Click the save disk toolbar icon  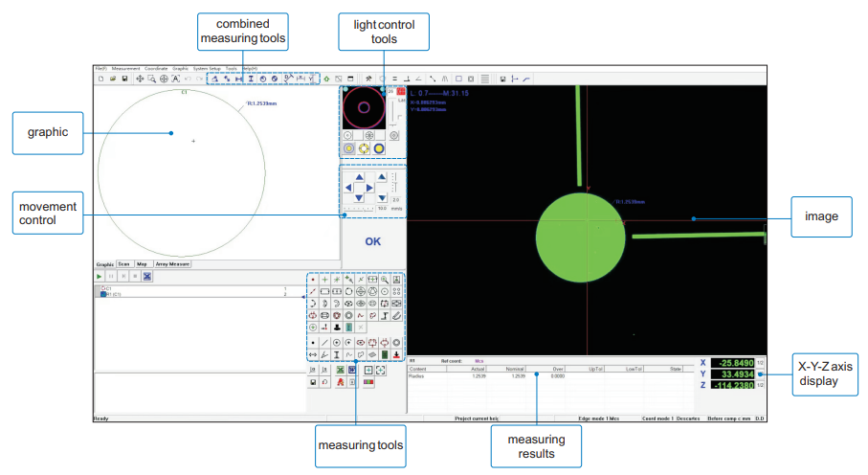click(x=125, y=79)
